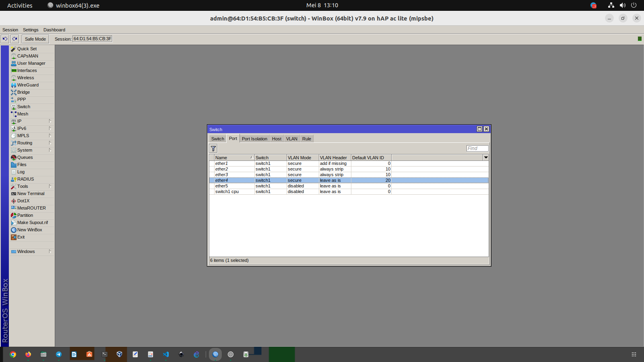The image size is (644, 362).
Task: Open the MetaROUTER menu entry
Action: pyautogui.click(x=32, y=208)
